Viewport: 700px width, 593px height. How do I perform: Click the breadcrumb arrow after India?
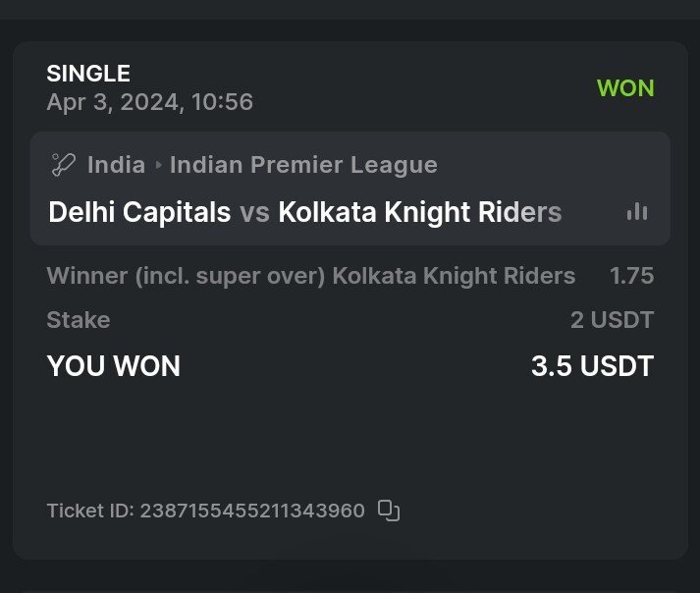(x=157, y=165)
